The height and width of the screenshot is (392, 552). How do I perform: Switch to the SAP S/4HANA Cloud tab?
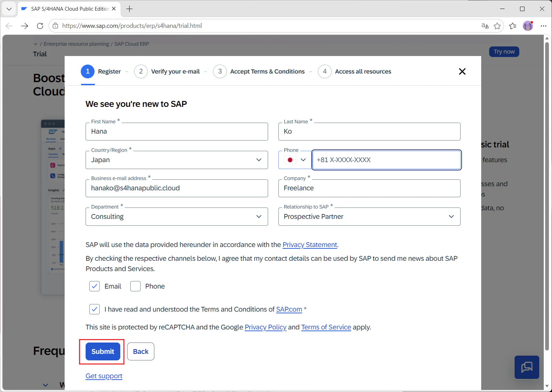pyautogui.click(x=69, y=9)
